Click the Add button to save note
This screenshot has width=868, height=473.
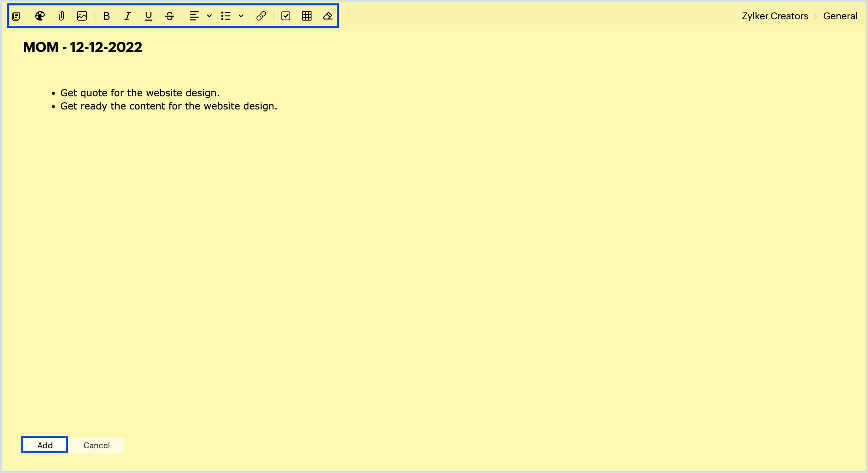(x=44, y=445)
